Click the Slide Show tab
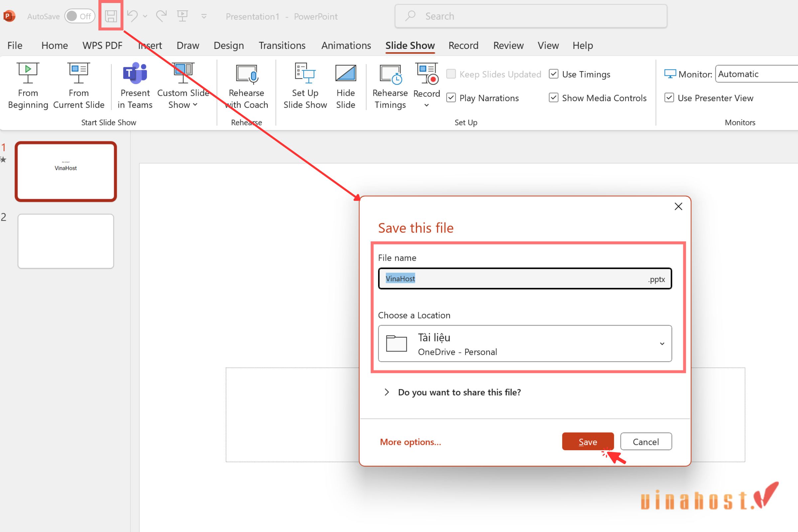798x532 pixels. pos(410,46)
